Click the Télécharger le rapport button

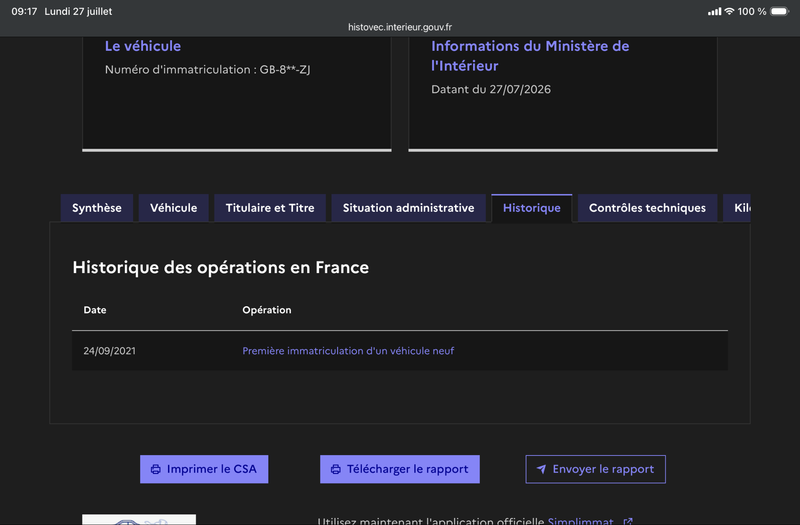(x=399, y=469)
